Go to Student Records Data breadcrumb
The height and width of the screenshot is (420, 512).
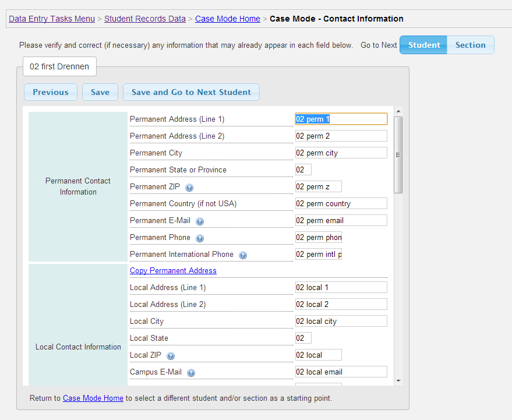(x=145, y=19)
